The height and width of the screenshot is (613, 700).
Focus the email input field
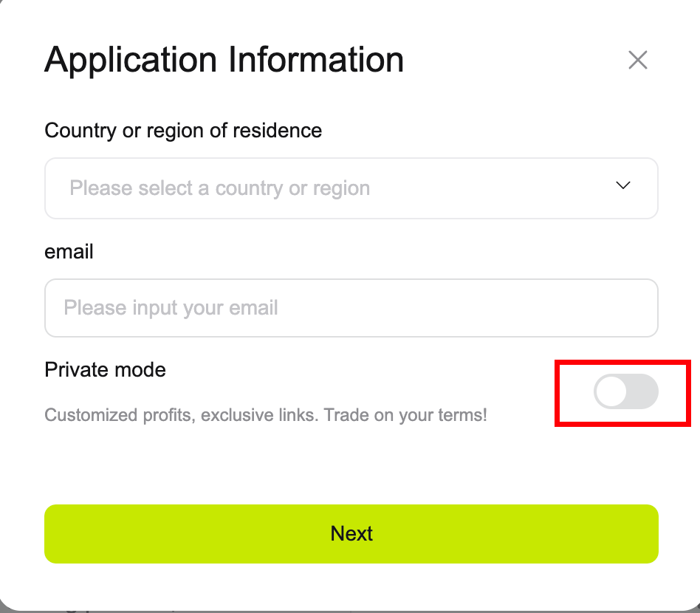coord(351,307)
